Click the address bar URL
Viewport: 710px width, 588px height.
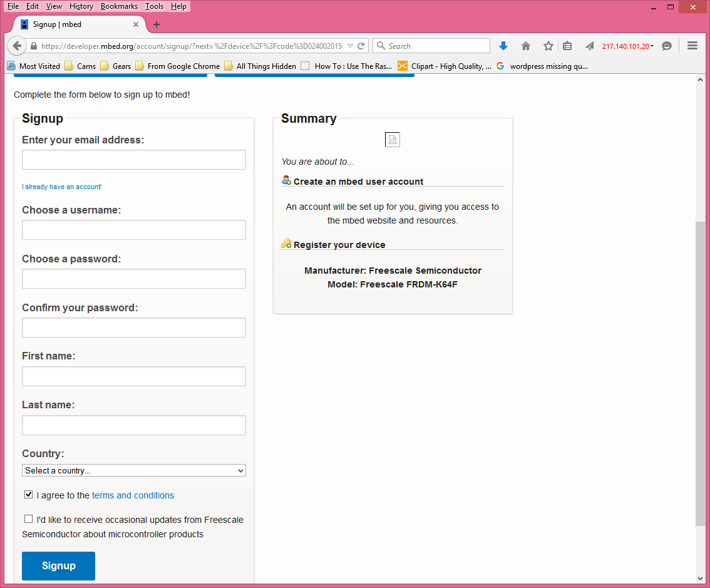tap(192, 46)
